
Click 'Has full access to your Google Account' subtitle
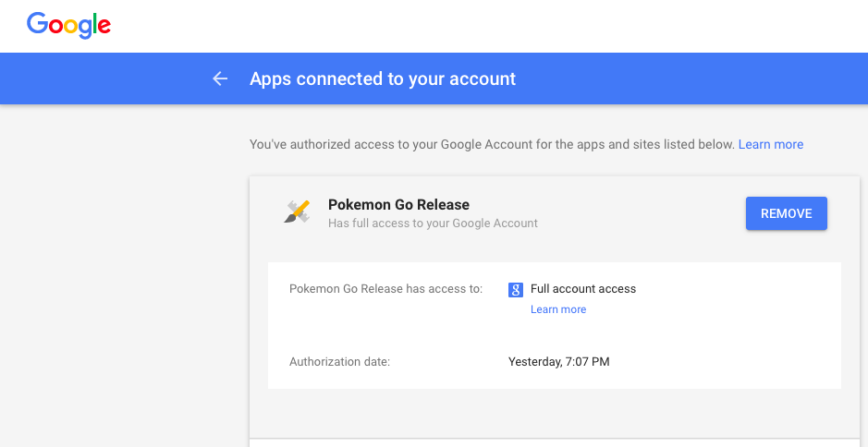coord(433,223)
